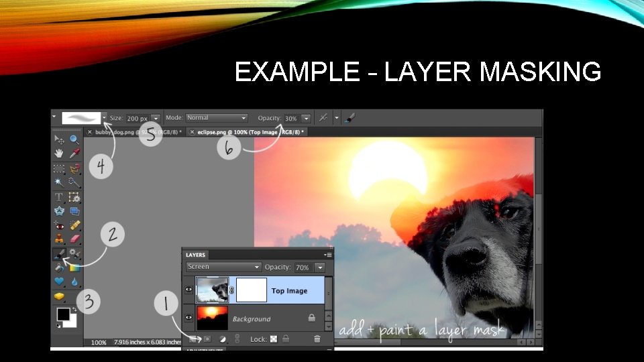This screenshot has height=362, width=644.
Task: Toggle airbrush mode in options bar
Action: [x=323, y=118]
